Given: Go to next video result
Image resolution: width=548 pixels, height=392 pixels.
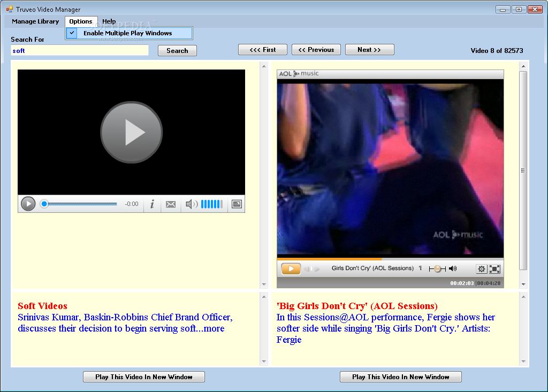Looking at the screenshot, I should [369, 50].
